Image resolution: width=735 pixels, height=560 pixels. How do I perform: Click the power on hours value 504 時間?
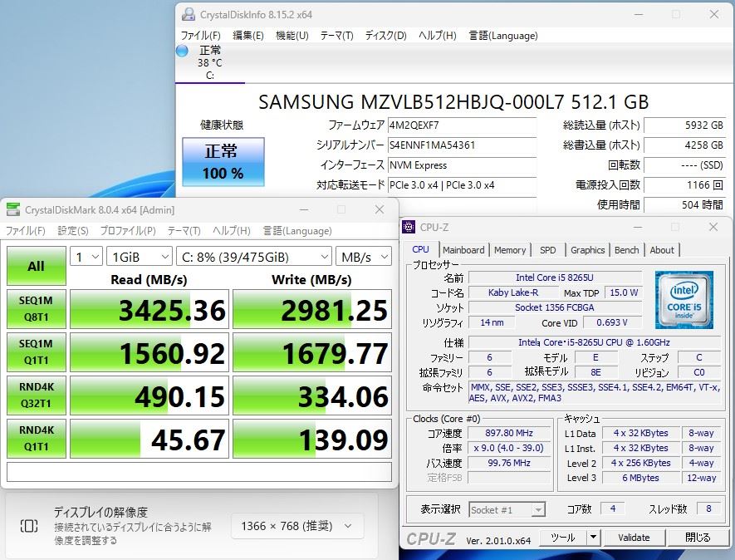pyautogui.click(x=684, y=205)
